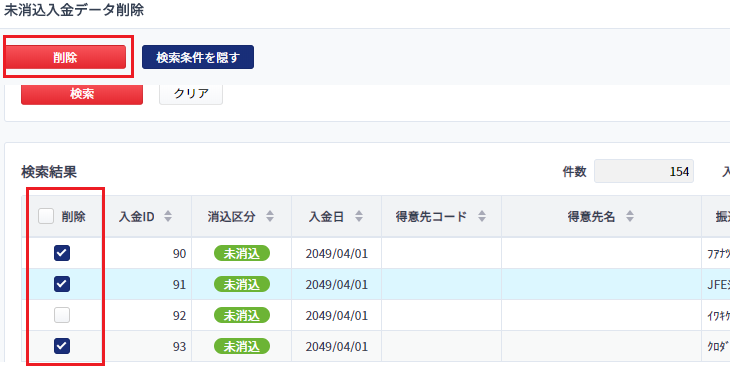Click 入金ID cell value 90

pos(179,254)
